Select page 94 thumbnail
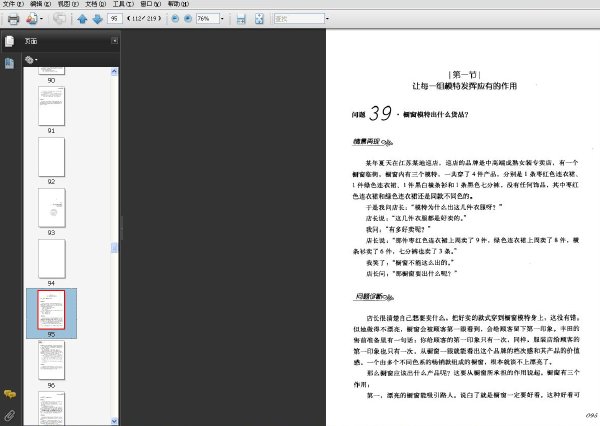 (52, 259)
